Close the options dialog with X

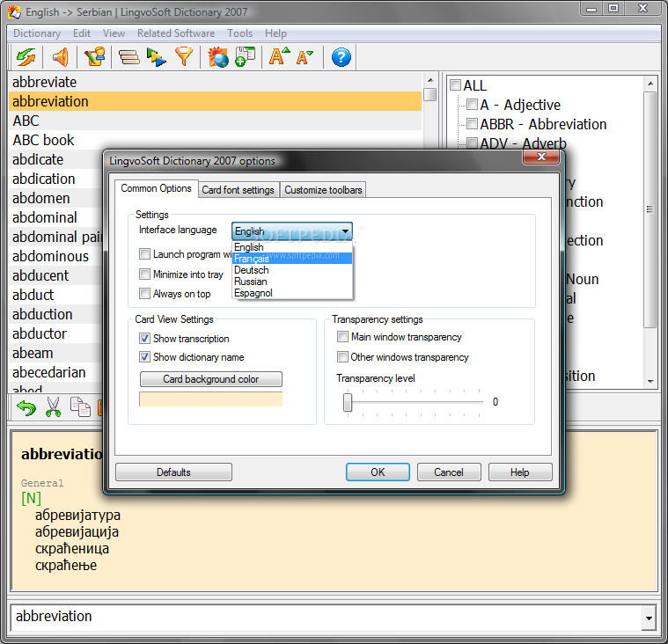pyautogui.click(x=541, y=157)
